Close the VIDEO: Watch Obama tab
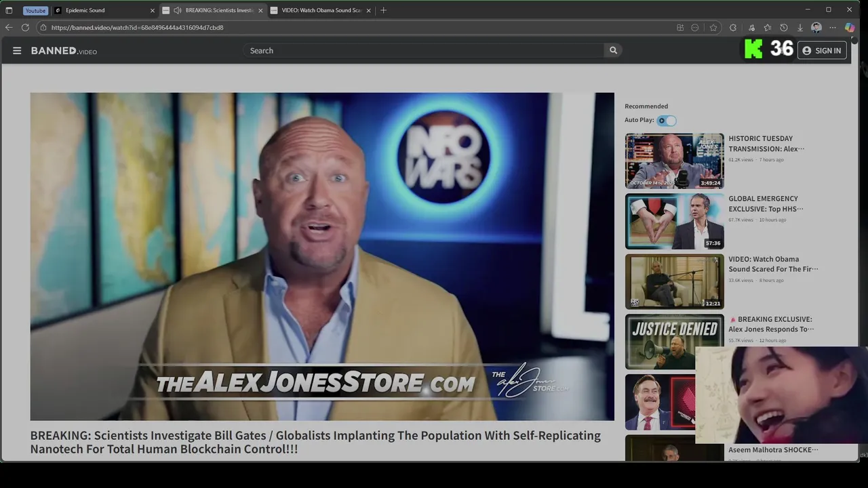The height and width of the screenshot is (488, 868). (369, 10)
